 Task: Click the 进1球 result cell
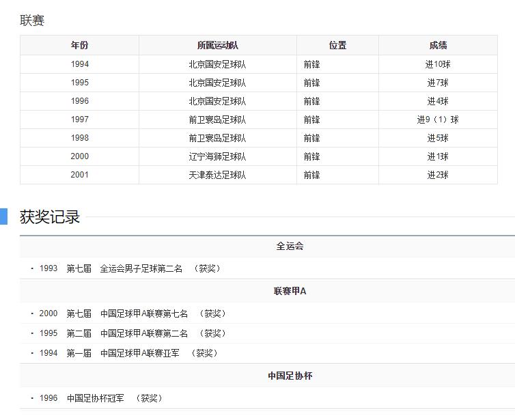(438, 156)
